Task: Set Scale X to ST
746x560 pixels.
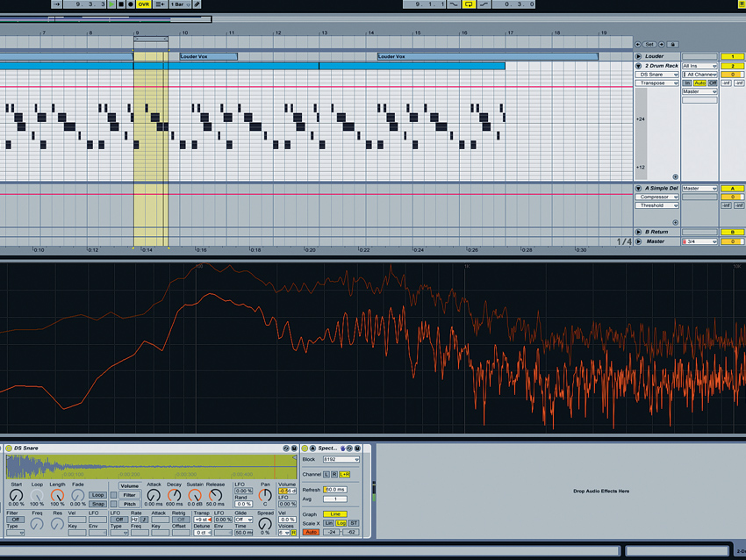Action: pos(354,523)
